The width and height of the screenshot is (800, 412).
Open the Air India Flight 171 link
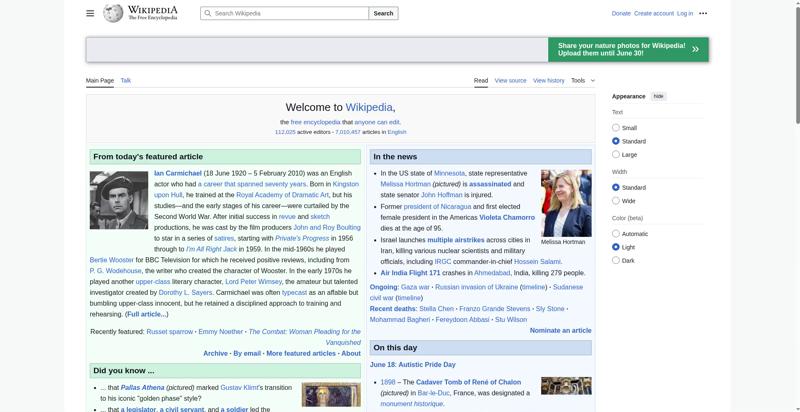click(410, 273)
